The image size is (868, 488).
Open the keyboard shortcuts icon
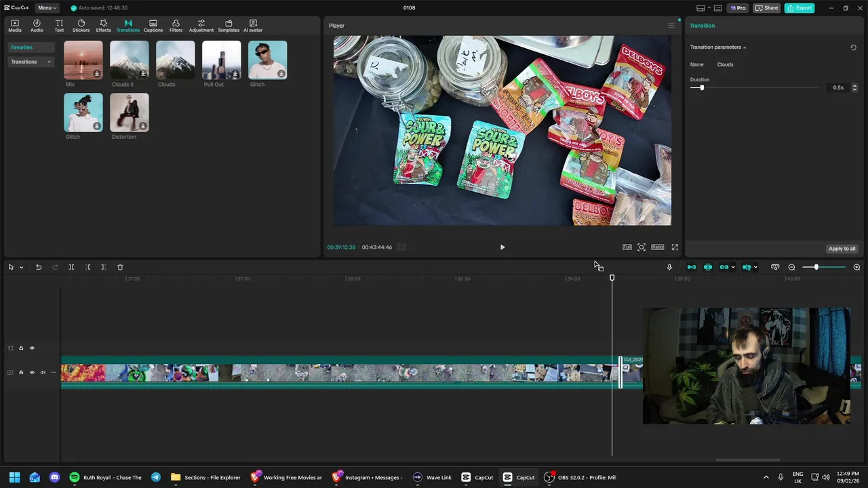pyautogui.click(x=718, y=8)
